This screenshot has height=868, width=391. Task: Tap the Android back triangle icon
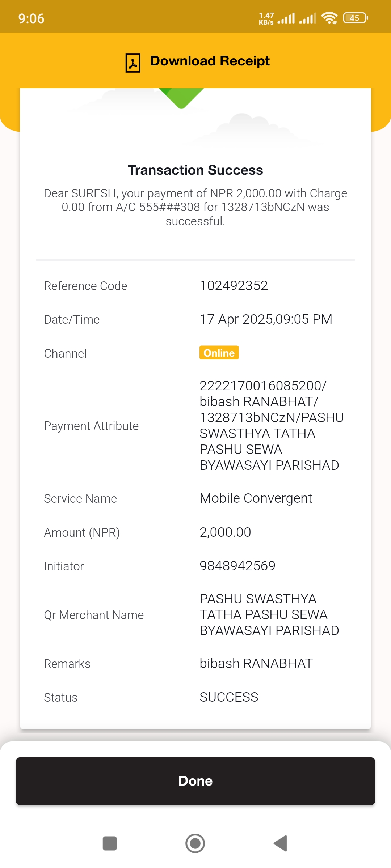coord(281,843)
